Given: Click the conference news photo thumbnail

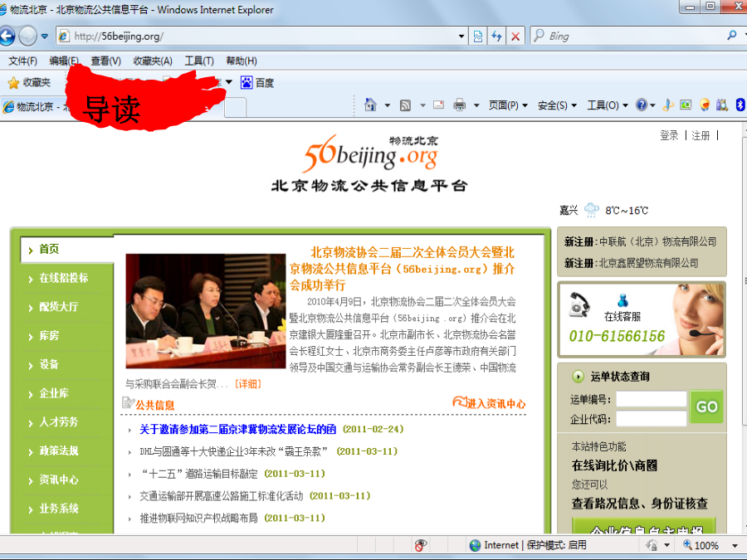Looking at the screenshot, I should (206, 311).
